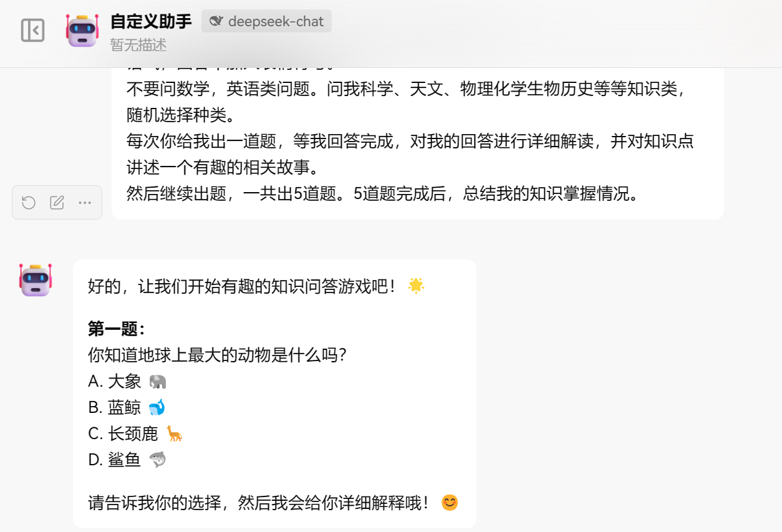Click the shark emoji next to 鲨鱼
This screenshot has width=782, height=532.
(x=158, y=460)
